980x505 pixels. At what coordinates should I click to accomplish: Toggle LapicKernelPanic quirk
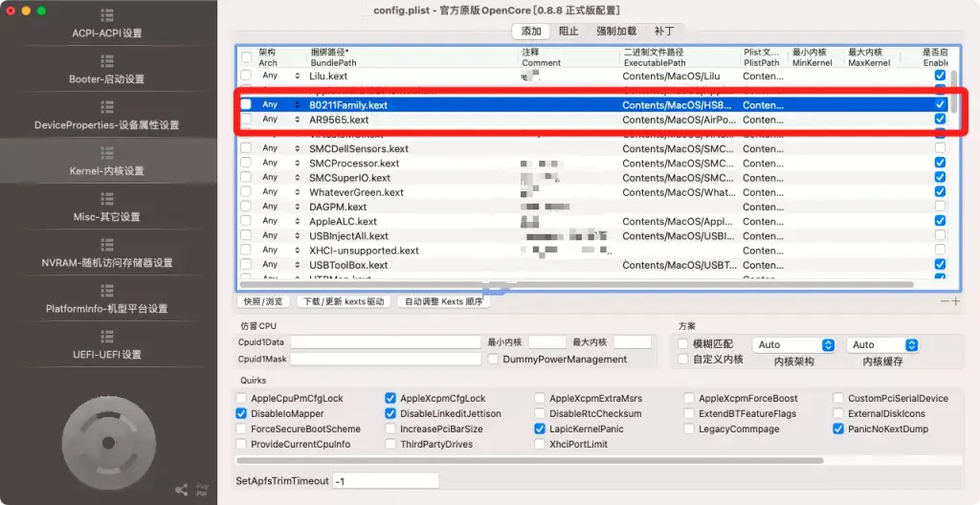pyautogui.click(x=540, y=428)
